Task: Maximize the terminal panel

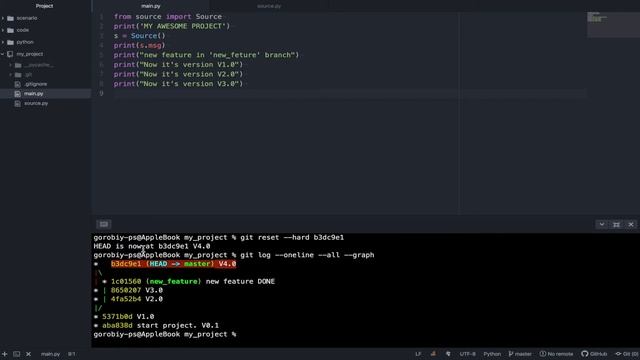Action: coord(616,224)
